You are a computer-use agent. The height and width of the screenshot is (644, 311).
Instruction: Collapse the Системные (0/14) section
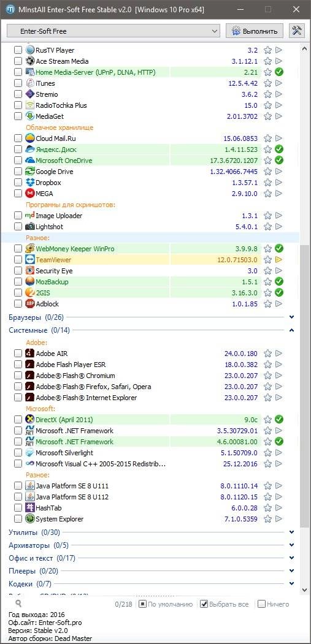click(x=291, y=330)
